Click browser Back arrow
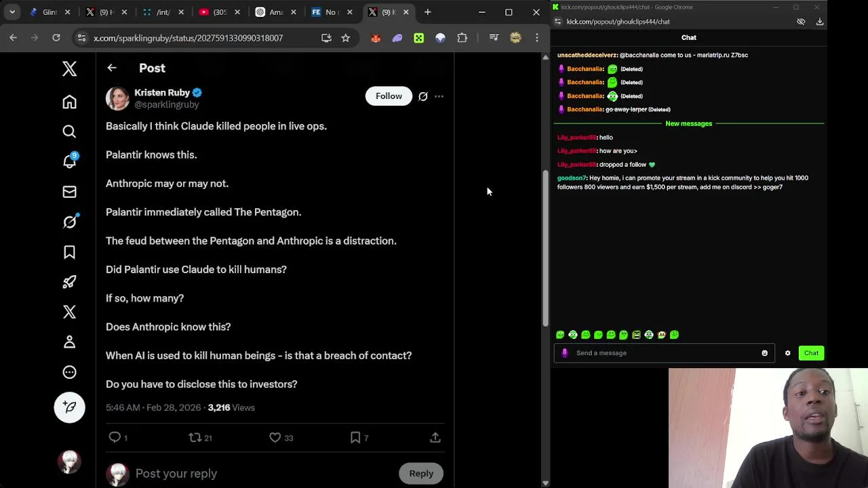The width and height of the screenshot is (868, 488). pos(13,38)
